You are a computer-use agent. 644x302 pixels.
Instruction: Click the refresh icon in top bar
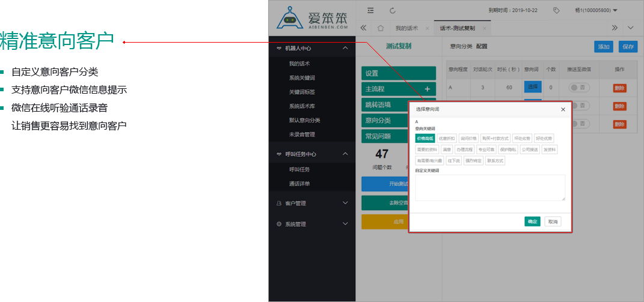(392, 10)
